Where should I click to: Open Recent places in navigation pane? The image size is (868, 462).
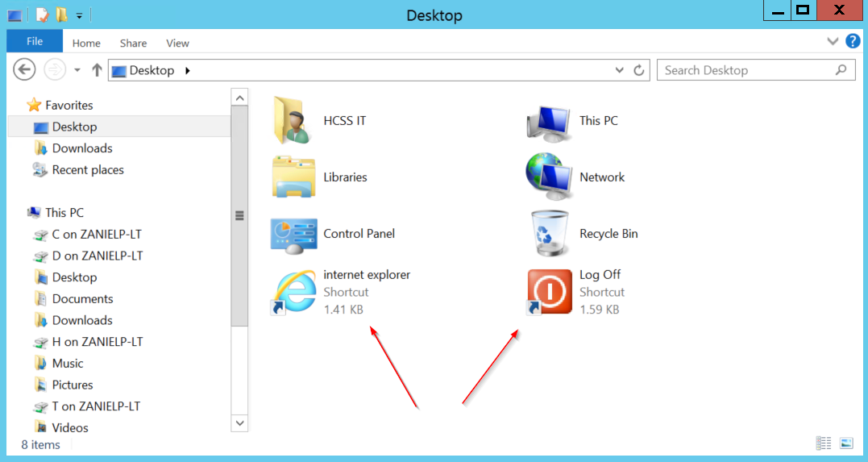[88, 169]
